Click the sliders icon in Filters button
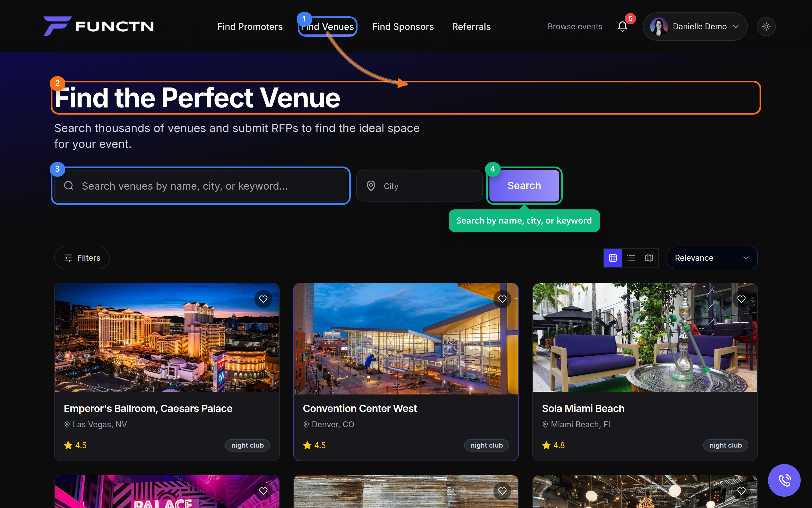This screenshot has width=812, height=508. pos(68,258)
